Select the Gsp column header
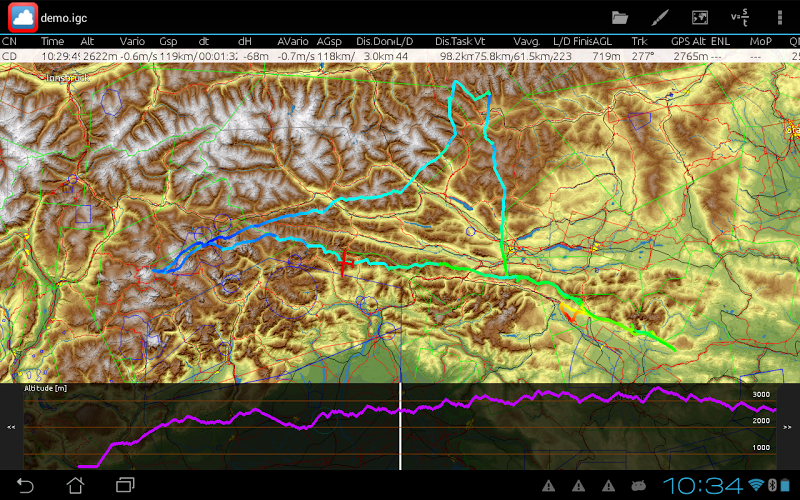 click(x=168, y=41)
